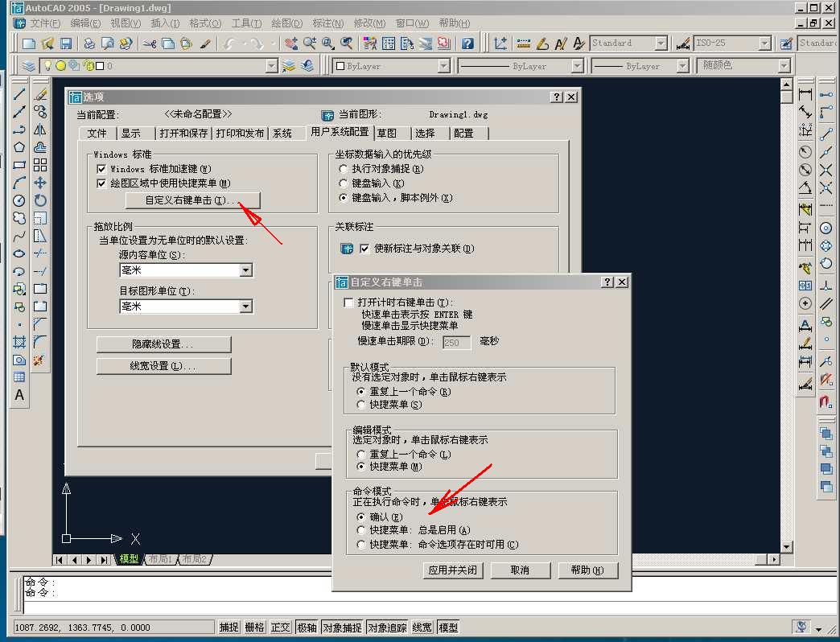
Task: Select 快捷菜单: 总是启用 radio
Action: 361,530
